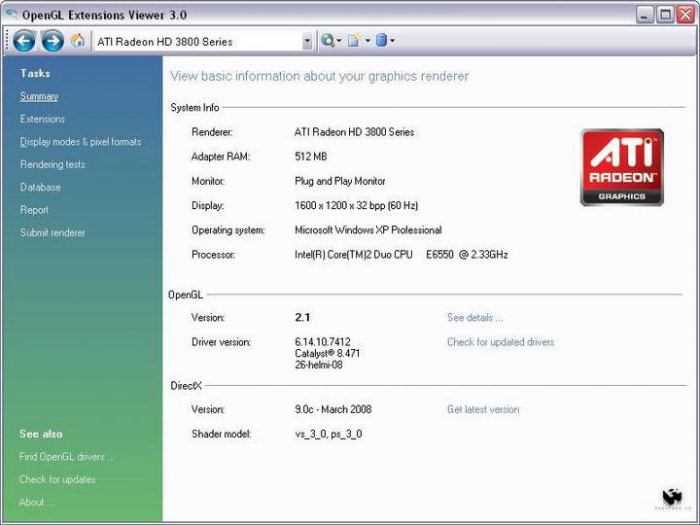Expand the ATI Radeon HD 3800 renderer dropdown
This screenshot has height=525, width=700.
(307, 42)
